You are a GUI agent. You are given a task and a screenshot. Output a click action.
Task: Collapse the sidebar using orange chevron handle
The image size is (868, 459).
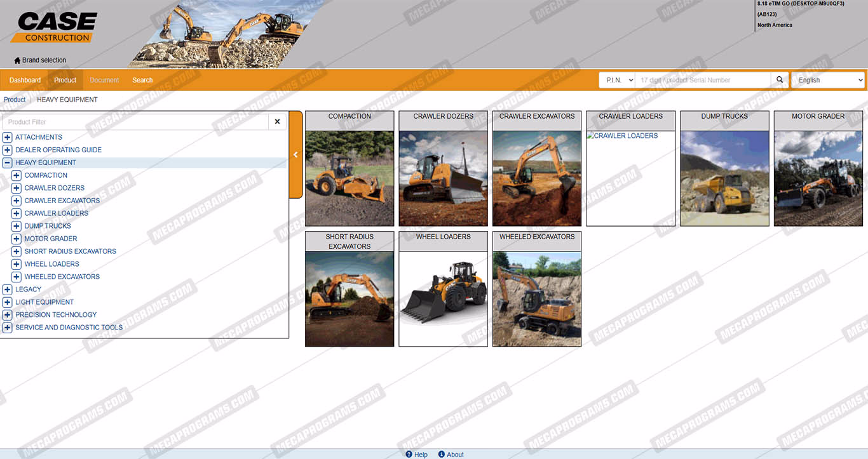coord(295,155)
